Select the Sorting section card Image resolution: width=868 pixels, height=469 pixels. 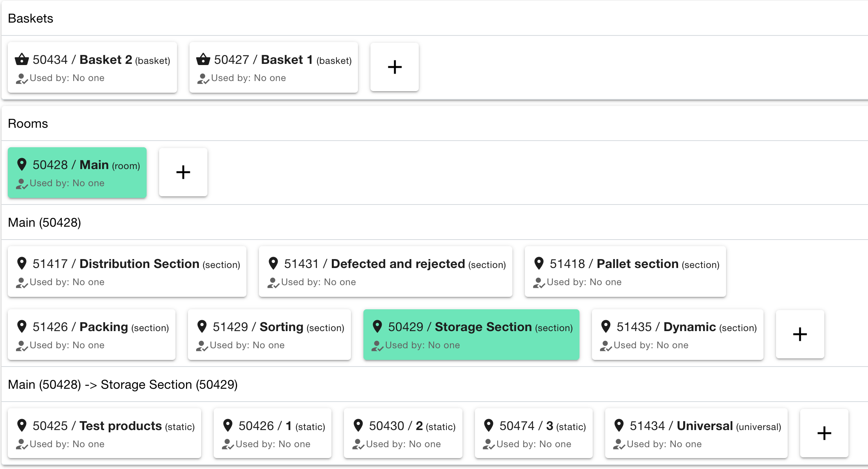pos(269,335)
